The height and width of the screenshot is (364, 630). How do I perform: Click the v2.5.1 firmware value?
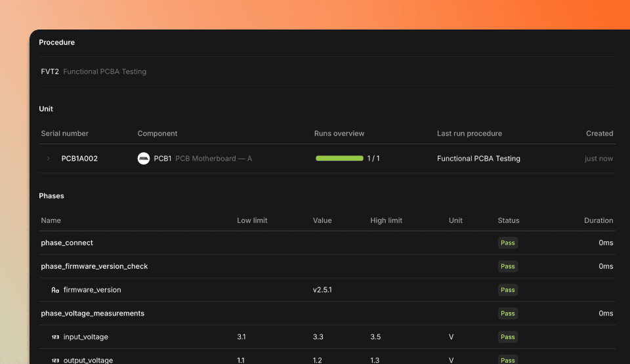click(x=323, y=290)
